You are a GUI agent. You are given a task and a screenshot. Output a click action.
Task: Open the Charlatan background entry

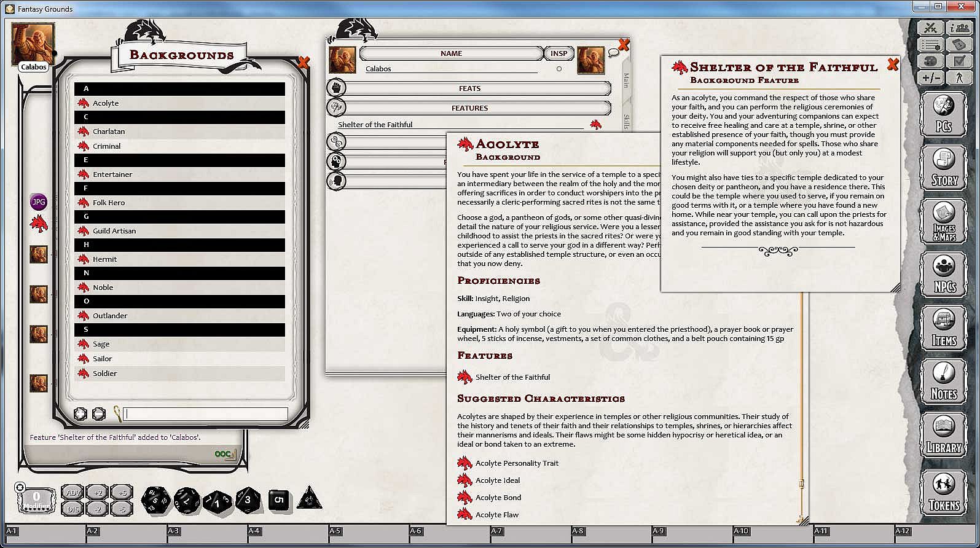pyautogui.click(x=179, y=131)
